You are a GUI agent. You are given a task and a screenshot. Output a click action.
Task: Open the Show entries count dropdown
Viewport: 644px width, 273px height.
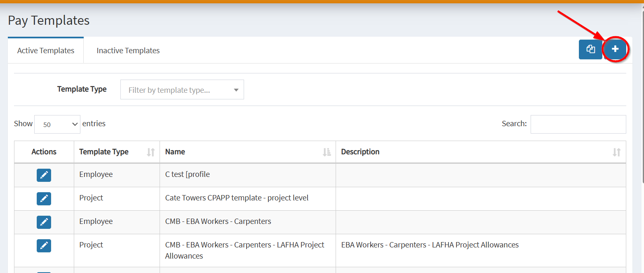tap(57, 124)
